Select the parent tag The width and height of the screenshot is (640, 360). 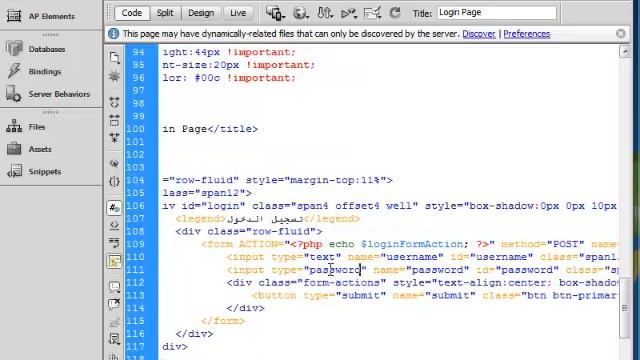(114, 164)
